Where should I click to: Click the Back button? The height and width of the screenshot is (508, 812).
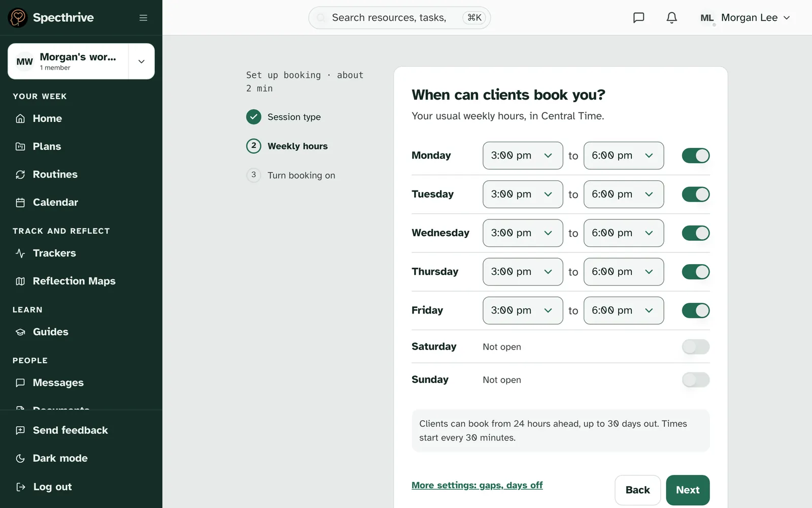pos(637,490)
